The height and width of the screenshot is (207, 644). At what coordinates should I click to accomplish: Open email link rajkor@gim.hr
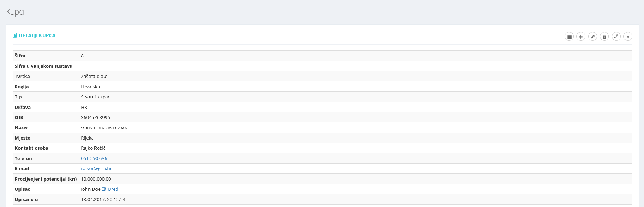(97, 168)
